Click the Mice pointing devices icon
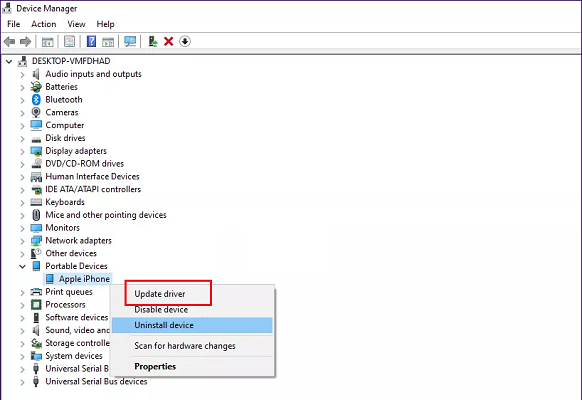This screenshot has width=582, height=400. point(36,215)
